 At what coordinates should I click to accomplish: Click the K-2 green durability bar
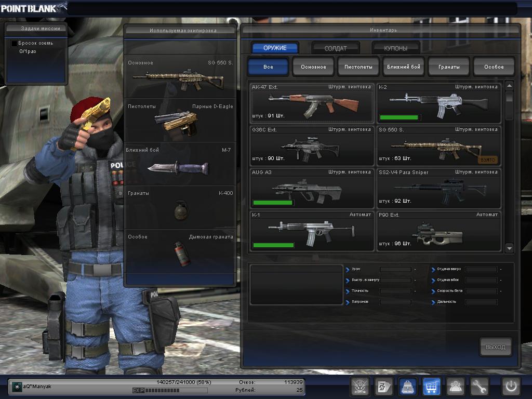(399, 117)
